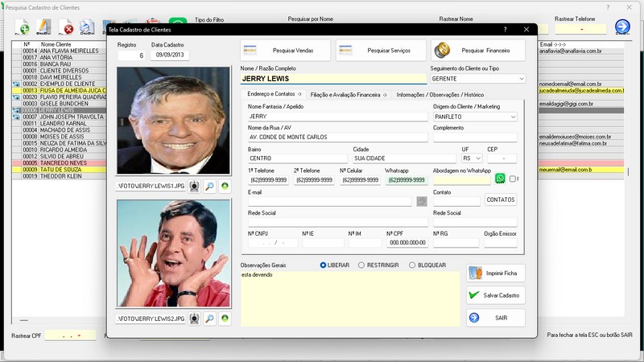This screenshot has width=644, height=362.
Task: Click the gray send e-mail icon
Action: (421, 201)
